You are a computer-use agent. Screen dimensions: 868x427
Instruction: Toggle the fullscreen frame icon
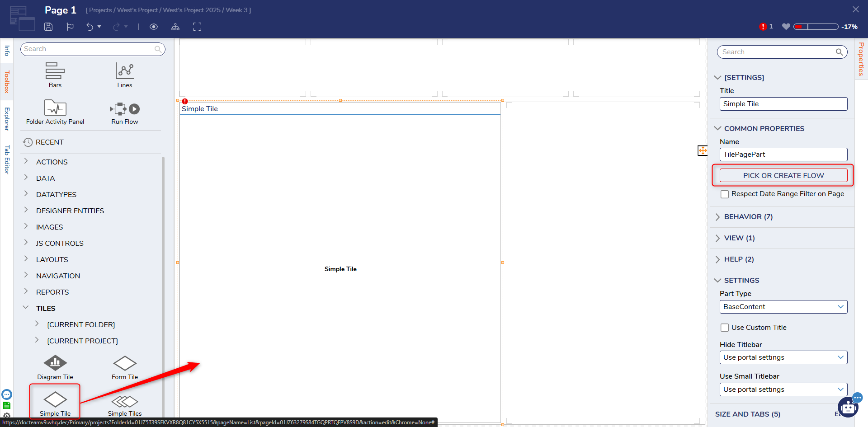tap(197, 27)
